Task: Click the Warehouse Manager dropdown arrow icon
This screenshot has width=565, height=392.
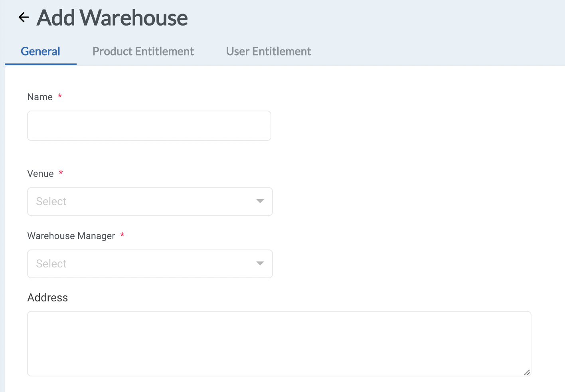Action: point(260,263)
